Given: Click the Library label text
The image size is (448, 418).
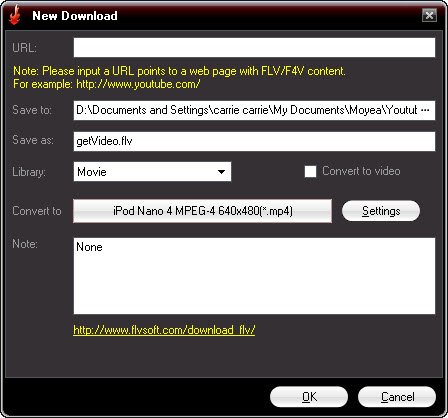Looking at the screenshot, I should (29, 172).
